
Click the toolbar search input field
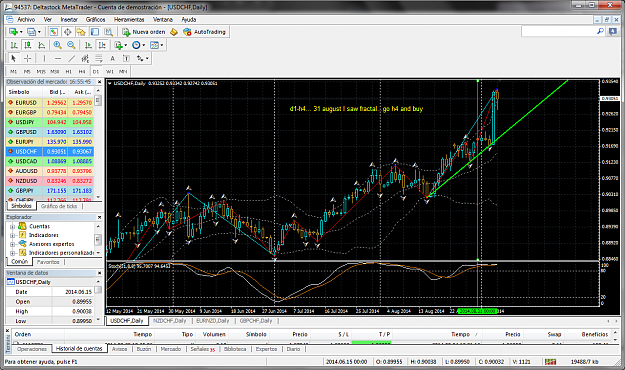coord(558,31)
